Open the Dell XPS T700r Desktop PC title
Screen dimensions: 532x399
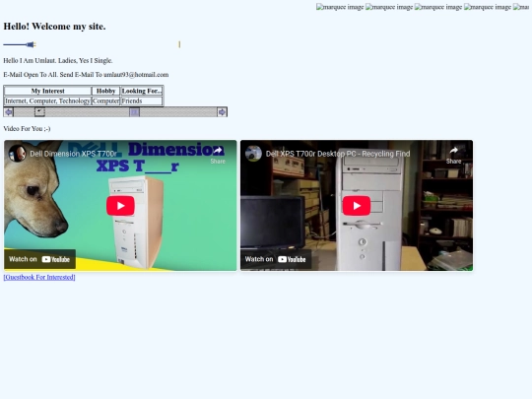(x=338, y=154)
